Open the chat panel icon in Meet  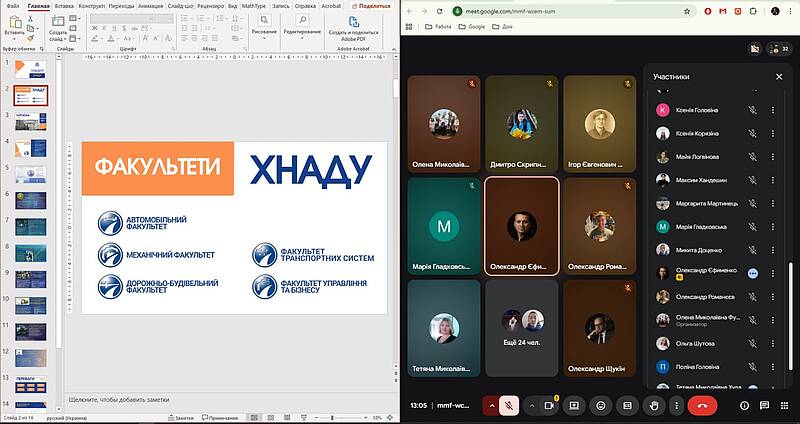point(764,405)
